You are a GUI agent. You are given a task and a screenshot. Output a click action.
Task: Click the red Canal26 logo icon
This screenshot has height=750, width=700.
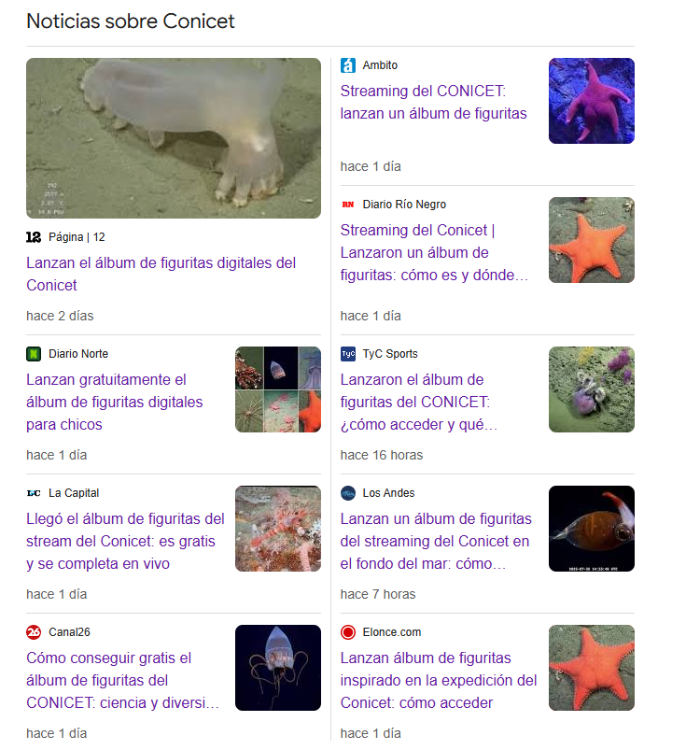34,632
